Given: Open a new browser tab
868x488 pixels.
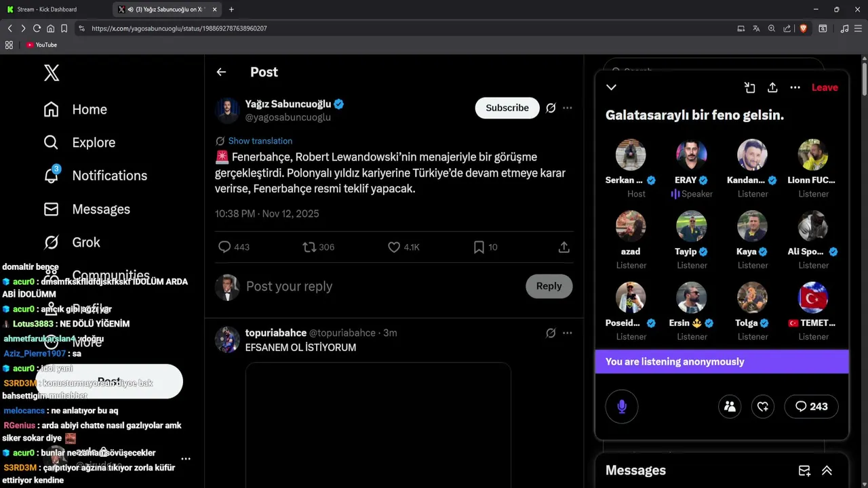Looking at the screenshot, I should pos(231,9).
